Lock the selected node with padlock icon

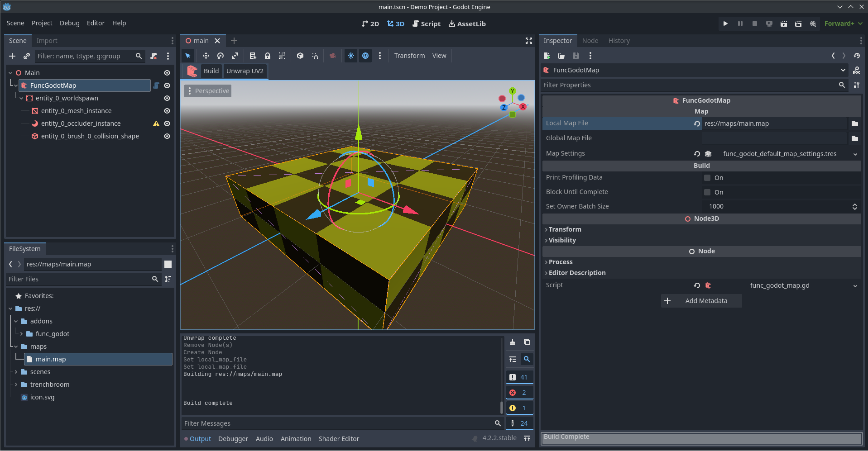point(268,56)
